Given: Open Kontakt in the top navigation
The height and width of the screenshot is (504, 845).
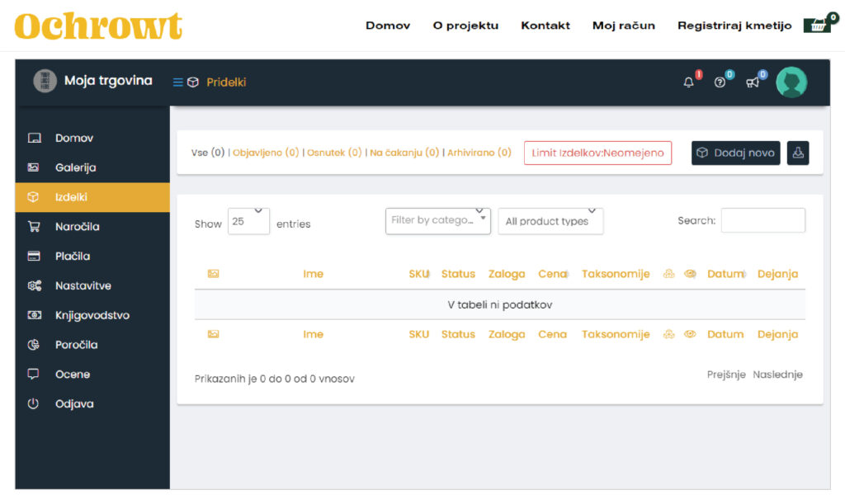Looking at the screenshot, I should tap(545, 26).
